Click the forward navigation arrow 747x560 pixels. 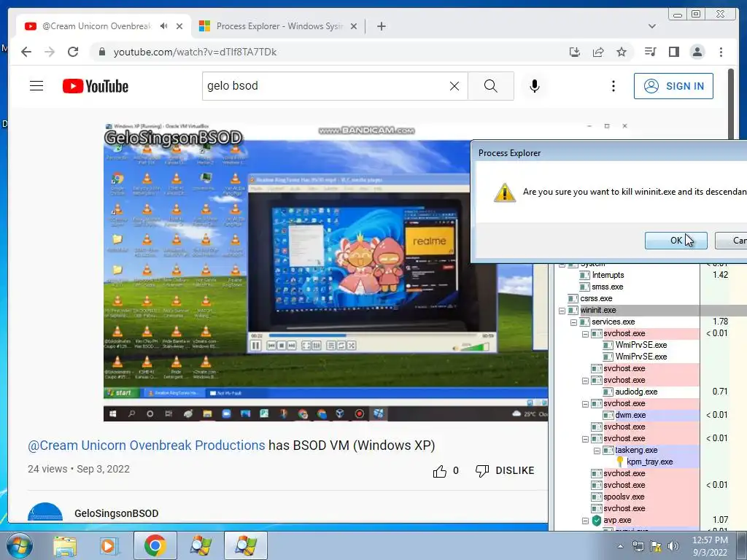click(50, 52)
